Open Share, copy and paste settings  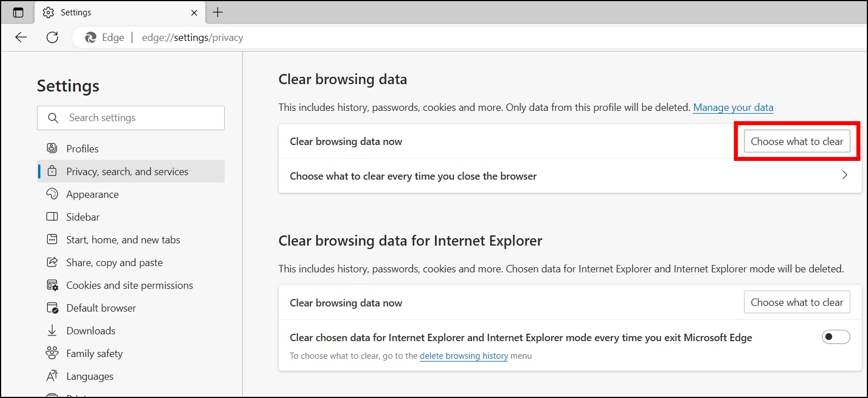(x=131, y=262)
